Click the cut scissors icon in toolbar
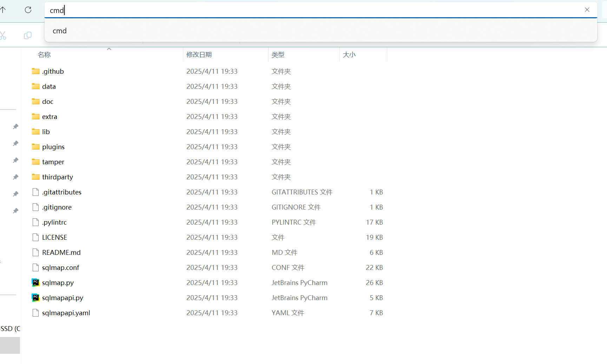Screen dimensions: 607x364 (x=3, y=35)
